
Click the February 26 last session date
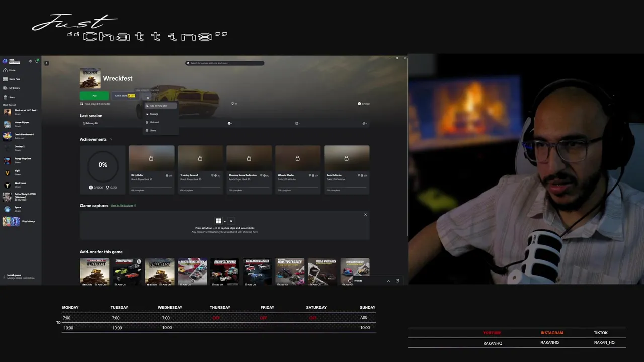click(91, 123)
